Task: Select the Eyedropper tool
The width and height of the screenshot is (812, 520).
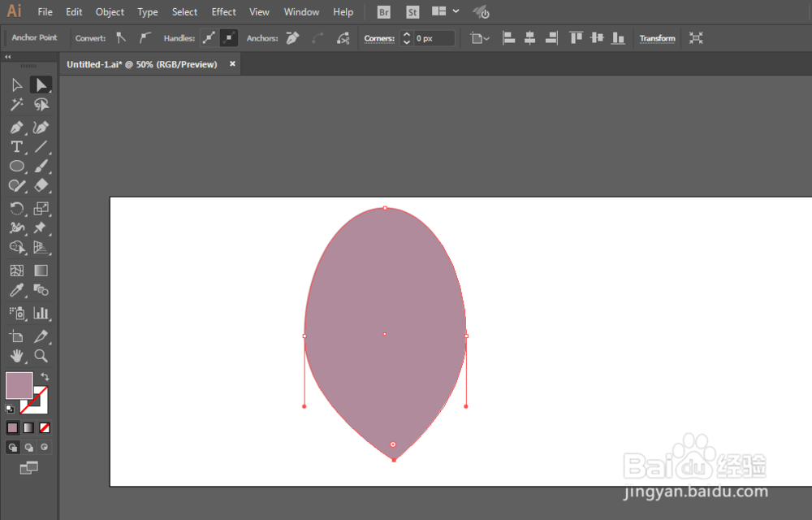Action: click(16, 290)
